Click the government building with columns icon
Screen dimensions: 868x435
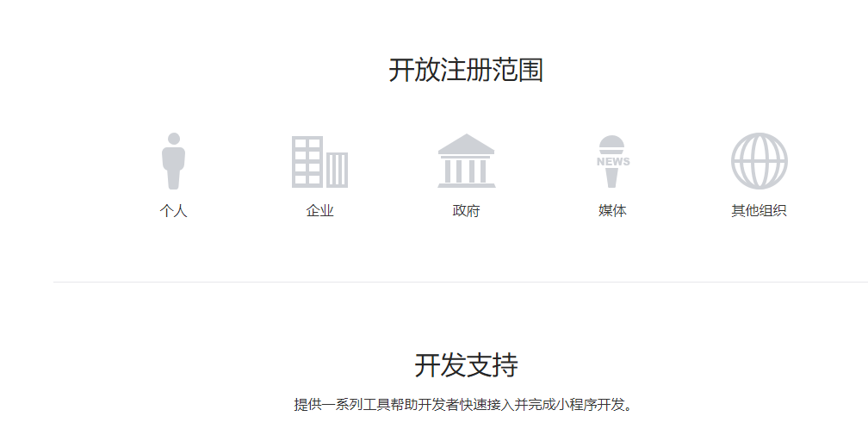click(x=466, y=161)
